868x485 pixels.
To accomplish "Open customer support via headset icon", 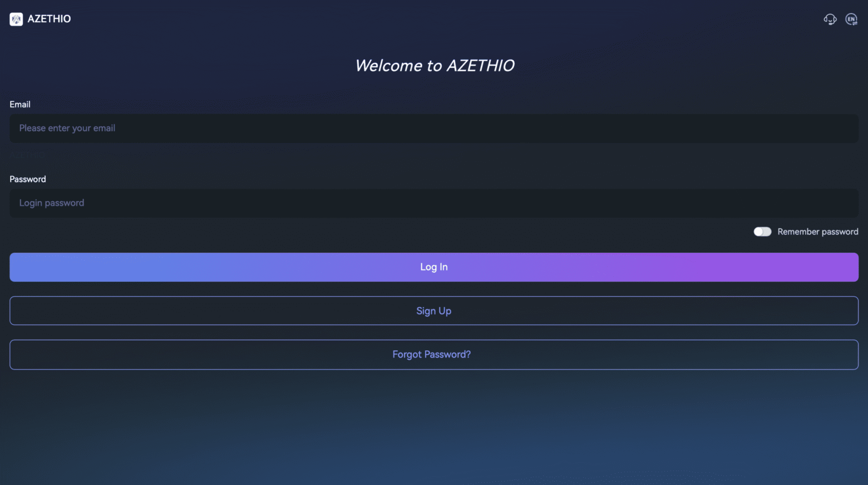I will (x=830, y=19).
